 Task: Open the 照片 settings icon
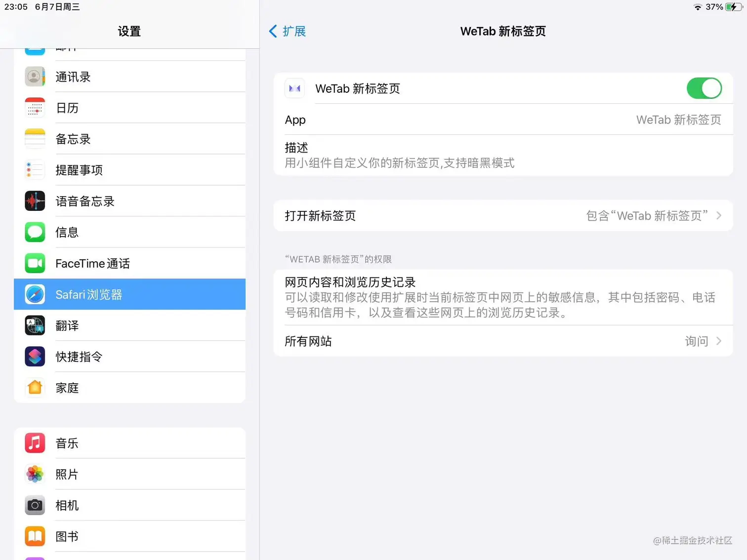pos(35,474)
